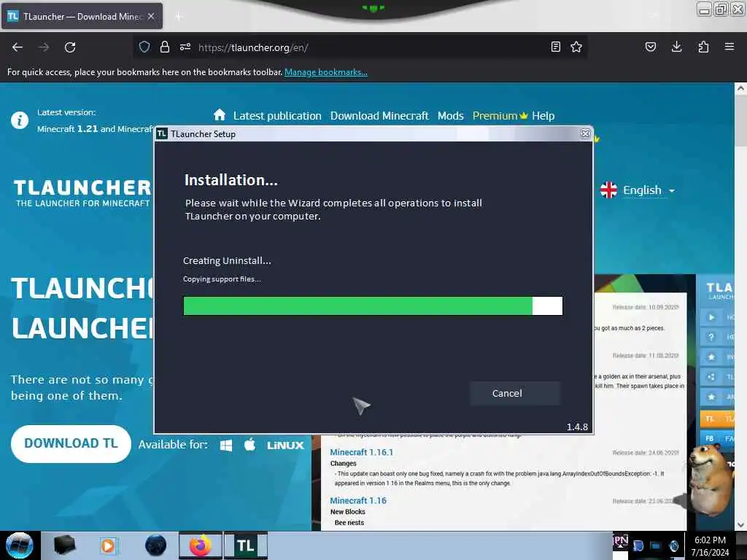Open site permissions icon in address bar

tap(185, 47)
